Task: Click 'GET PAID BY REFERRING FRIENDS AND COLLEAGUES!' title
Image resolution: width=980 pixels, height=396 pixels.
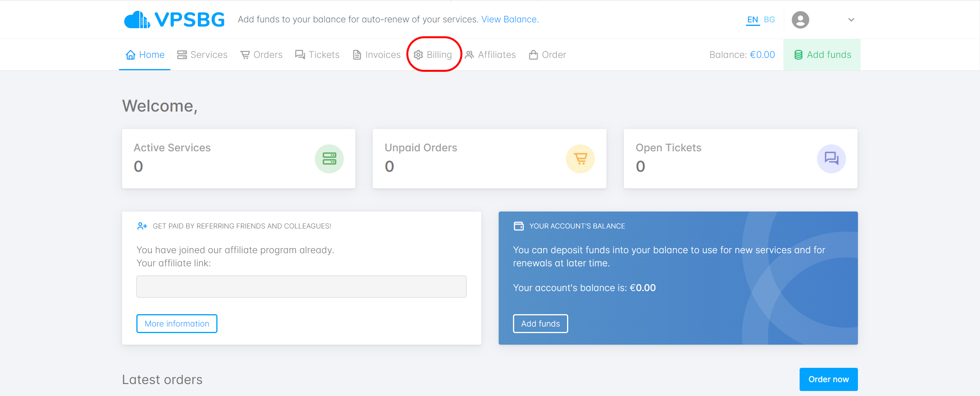Action: pyautogui.click(x=242, y=226)
